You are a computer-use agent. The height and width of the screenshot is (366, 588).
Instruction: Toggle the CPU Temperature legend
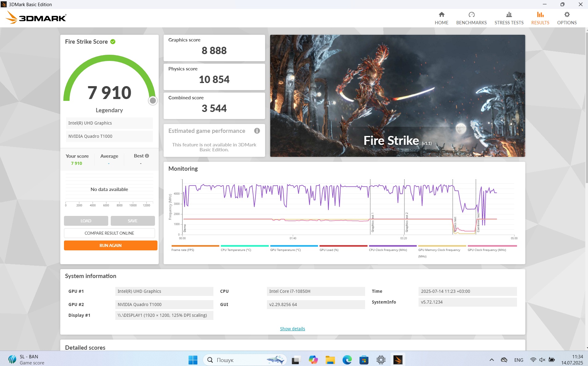click(245, 248)
